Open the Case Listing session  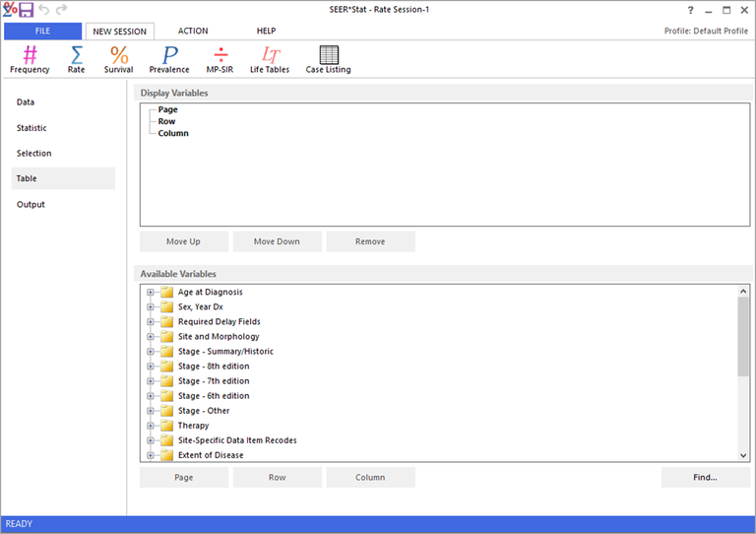[328, 59]
